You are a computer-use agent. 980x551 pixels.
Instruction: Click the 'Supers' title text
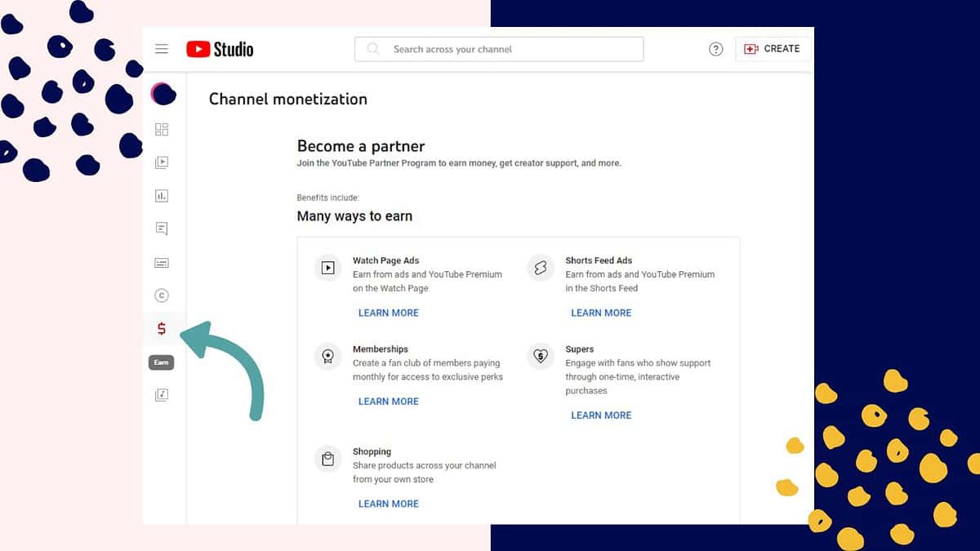[580, 349]
